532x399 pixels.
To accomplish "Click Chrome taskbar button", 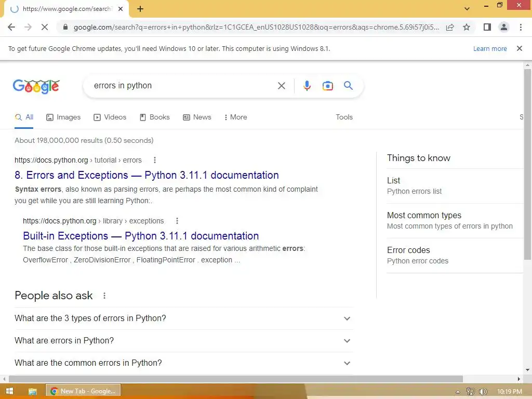I will [x=83, y=391].
